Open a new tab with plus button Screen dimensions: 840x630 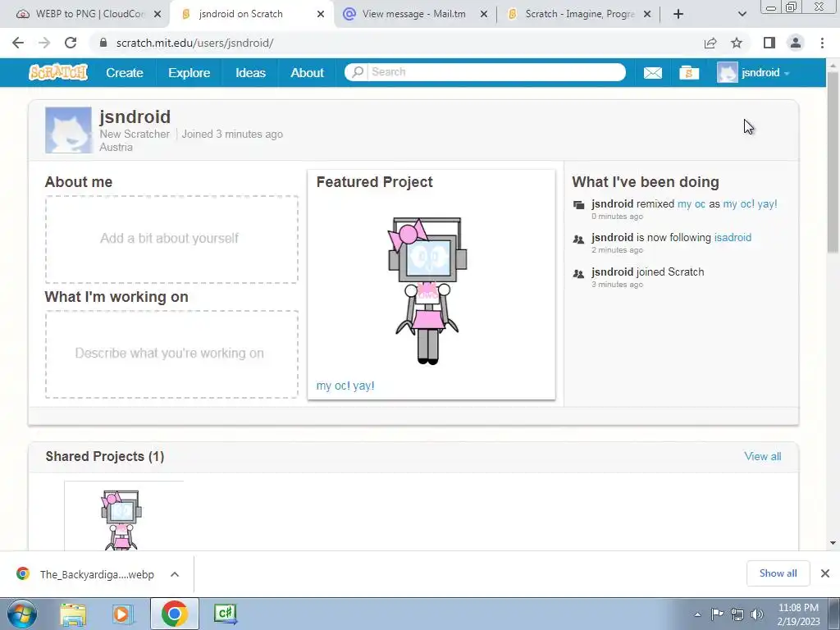(678, 14)
